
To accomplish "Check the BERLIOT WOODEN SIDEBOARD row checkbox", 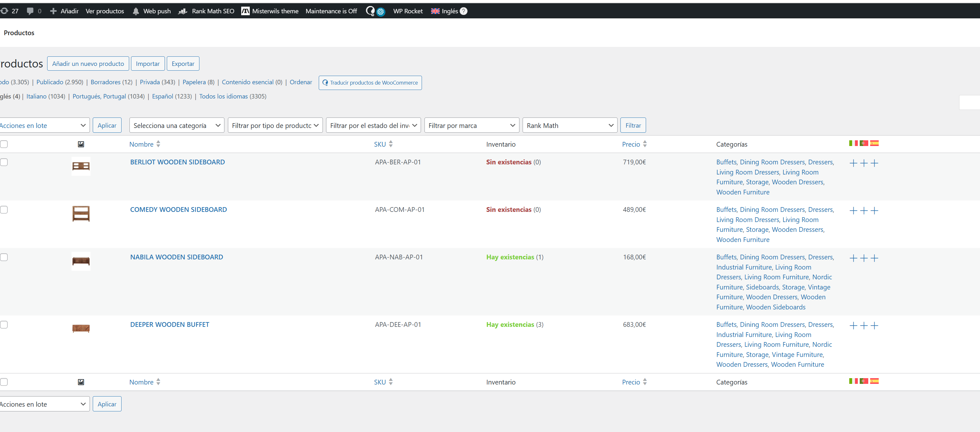I will 4,162.
